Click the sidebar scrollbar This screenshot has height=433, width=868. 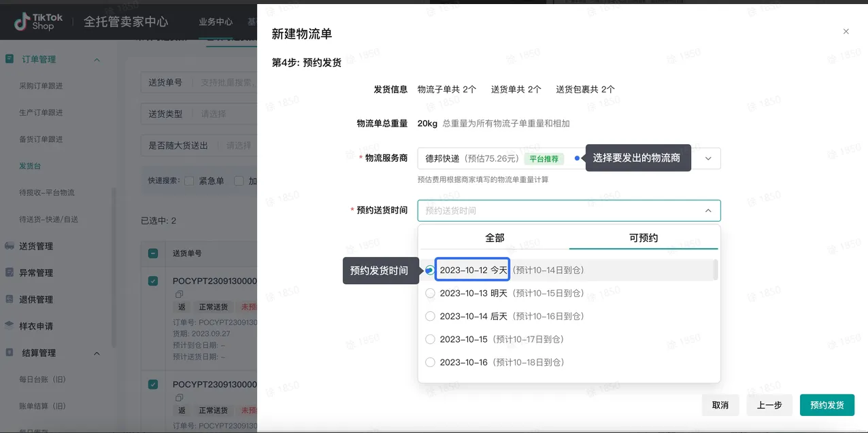114,269
